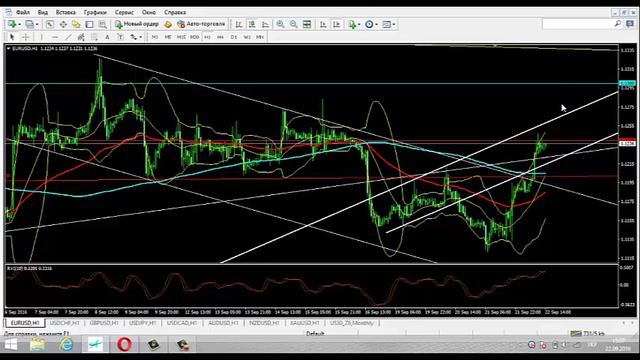Image resolution: width=640 pixels, height=360 pixels.
Task: Open the Файл menu
Action: [23, 12]
